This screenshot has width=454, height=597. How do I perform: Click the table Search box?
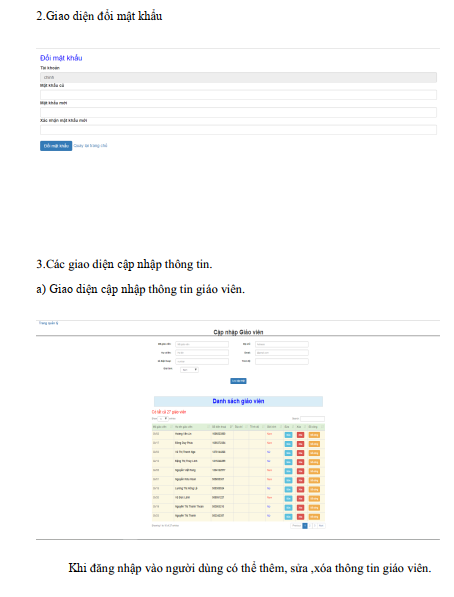pos(312,419)
